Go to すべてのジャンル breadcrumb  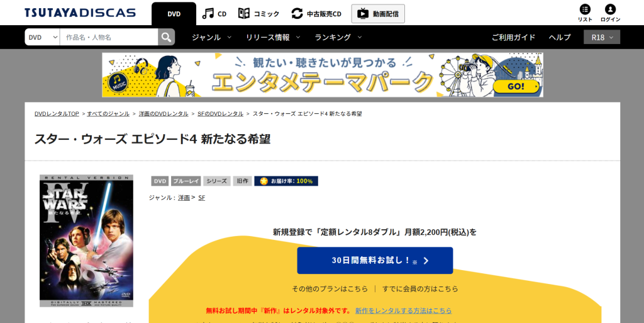pos(108,114)
